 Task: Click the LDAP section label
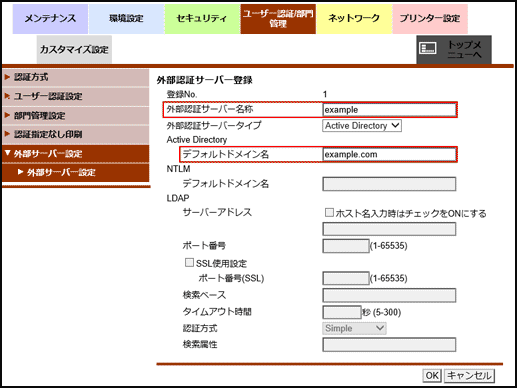178,198
